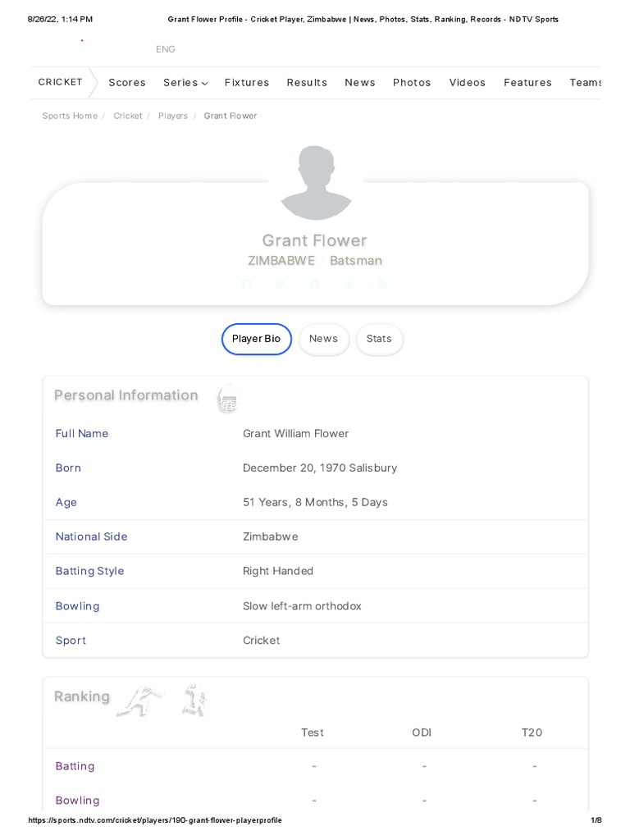This screenshot has height=840, width=630.
Task: Click the RSS feed icon
Action: click(x=383, y=284)
